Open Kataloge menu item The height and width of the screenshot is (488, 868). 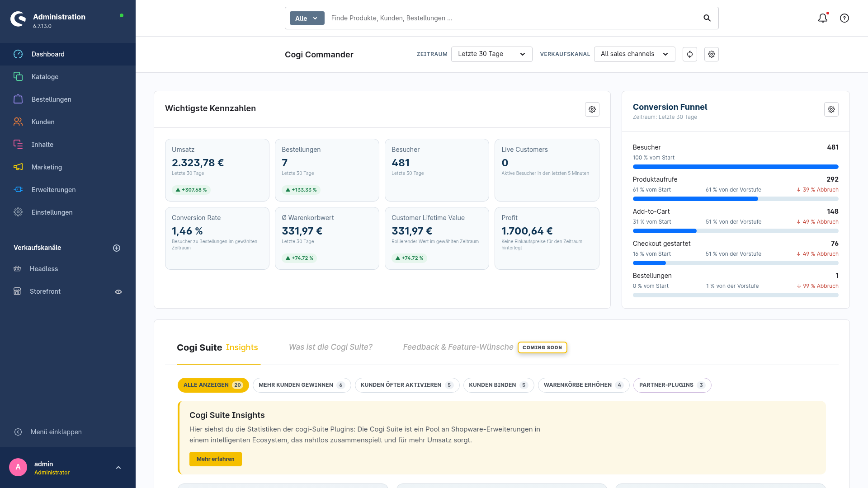point(68,77)
